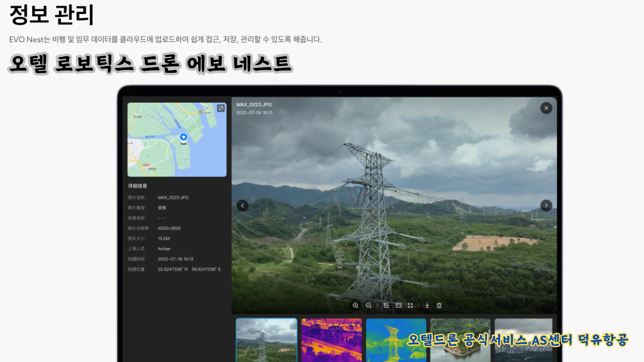Click the file size value 13.5M

click(x=164, y=238)
